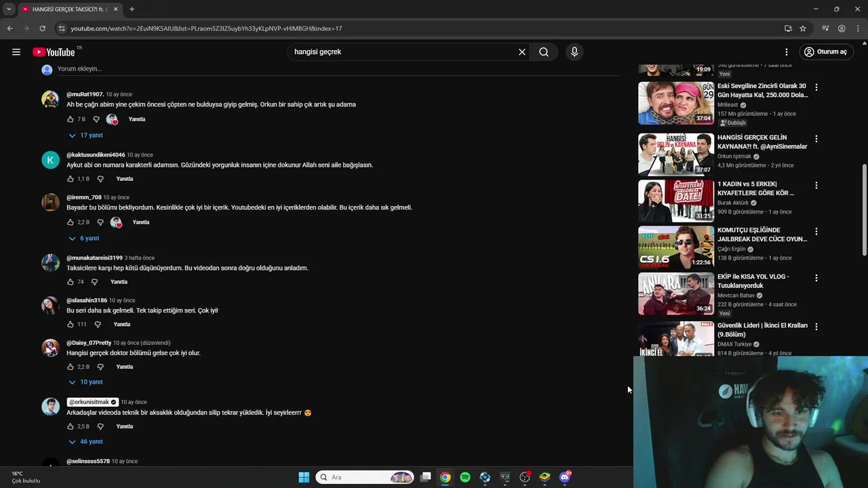Expand 6 yanıt replies

coord(85,239)
